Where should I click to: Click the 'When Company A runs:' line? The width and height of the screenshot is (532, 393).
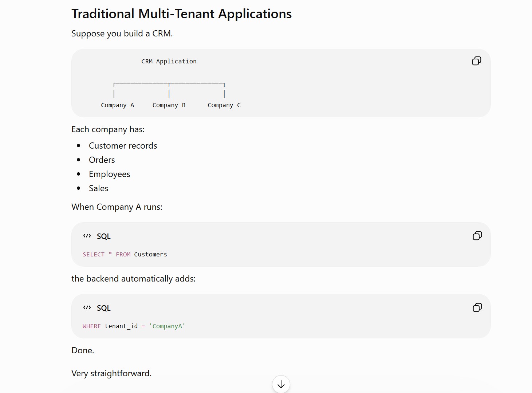[117, 207]
